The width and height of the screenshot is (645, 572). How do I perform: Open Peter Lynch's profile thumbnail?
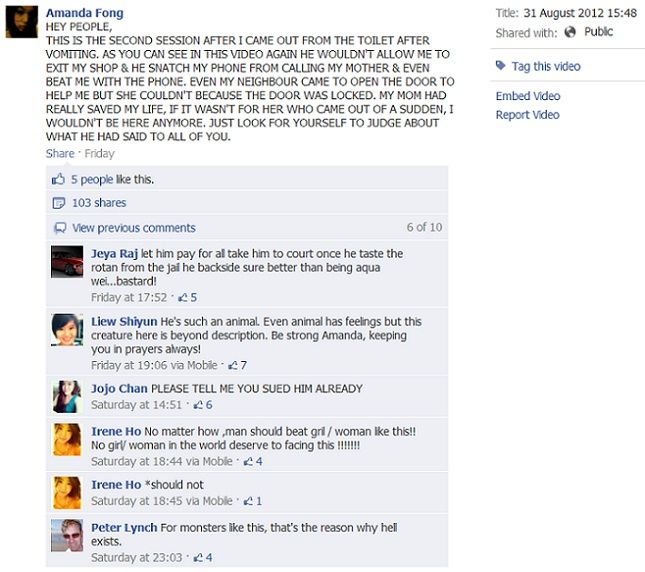[67, 535]
